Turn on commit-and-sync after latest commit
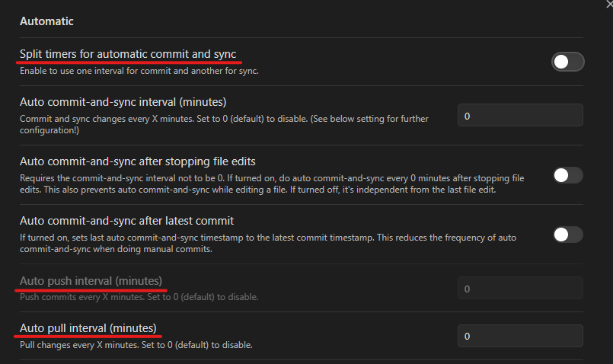The image size is (613, 364). coord(568,235)
